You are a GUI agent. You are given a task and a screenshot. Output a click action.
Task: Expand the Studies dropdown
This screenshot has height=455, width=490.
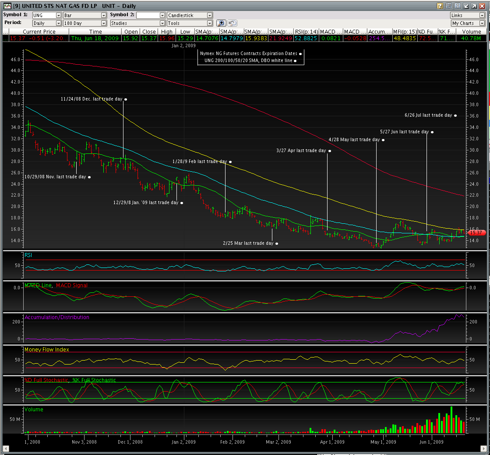click(162, 23)
